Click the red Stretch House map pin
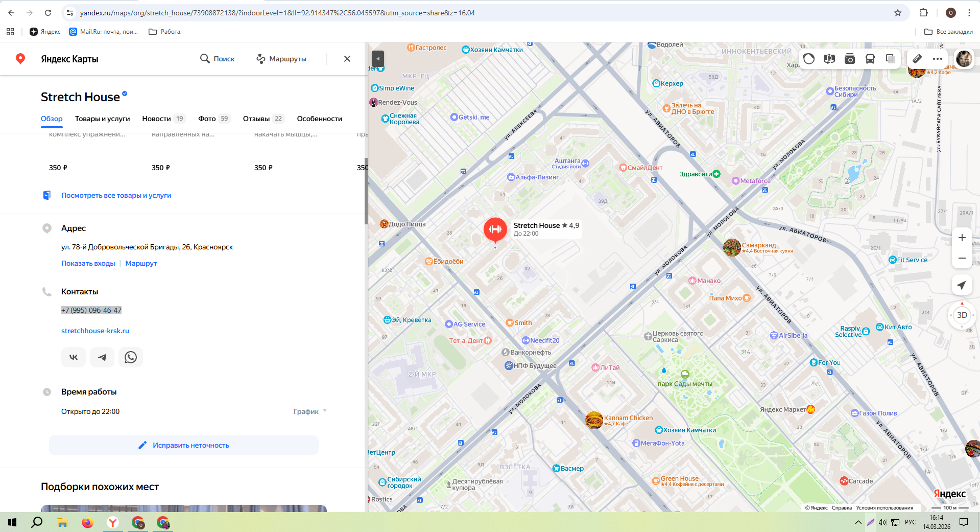The height and width of the screenshot is (532, 980). [x=495, y=230]
